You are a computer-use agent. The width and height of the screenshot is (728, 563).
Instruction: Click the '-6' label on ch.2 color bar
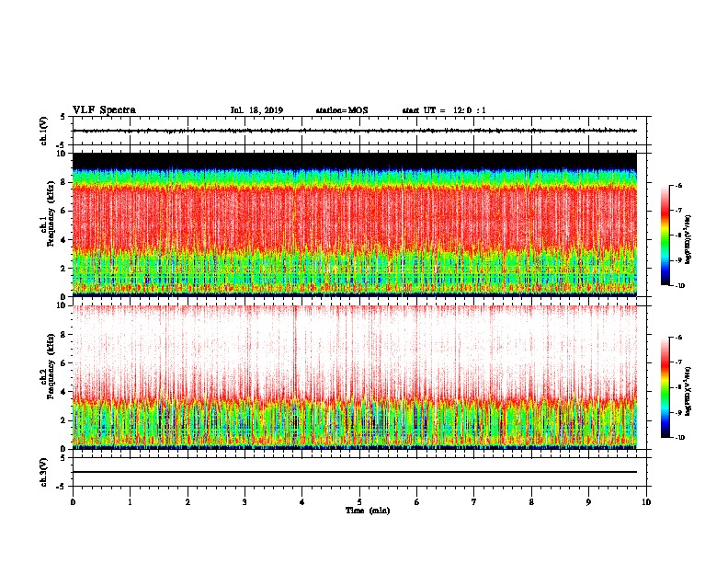pos(678,338)
